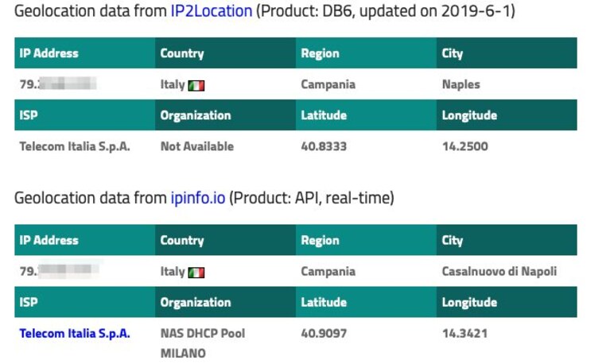Click the Region header in ipinfo.io table
The image size is (610, 364).
click(x=366, y=240)
